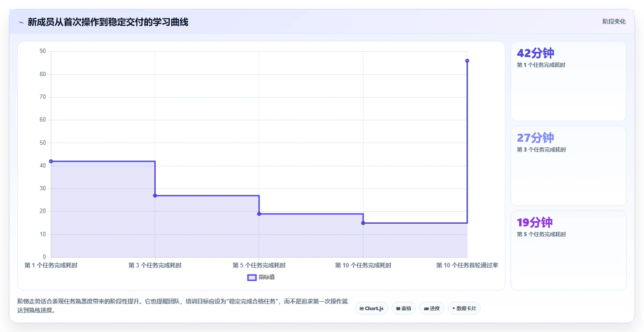This screenshot has height=332, width=644.
Task: Click the card caption 第 5 个任务完成耗时
Action: coord(541,234)
